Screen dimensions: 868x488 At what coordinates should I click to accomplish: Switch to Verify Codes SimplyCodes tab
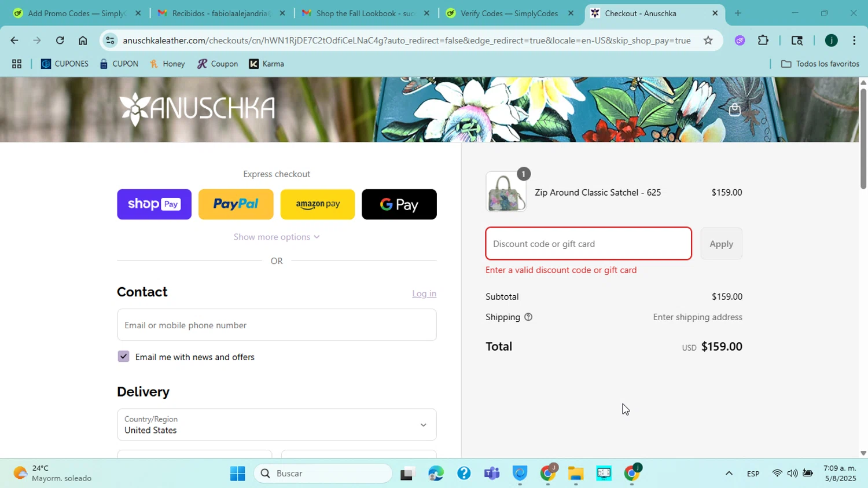point(509,13)
